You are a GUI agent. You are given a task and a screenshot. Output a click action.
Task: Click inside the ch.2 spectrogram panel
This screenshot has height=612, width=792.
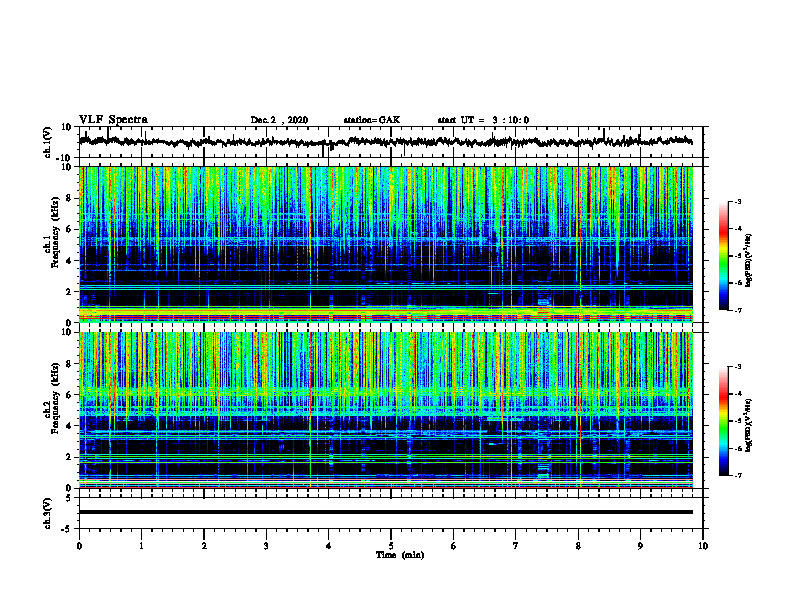tap(385, 410)
